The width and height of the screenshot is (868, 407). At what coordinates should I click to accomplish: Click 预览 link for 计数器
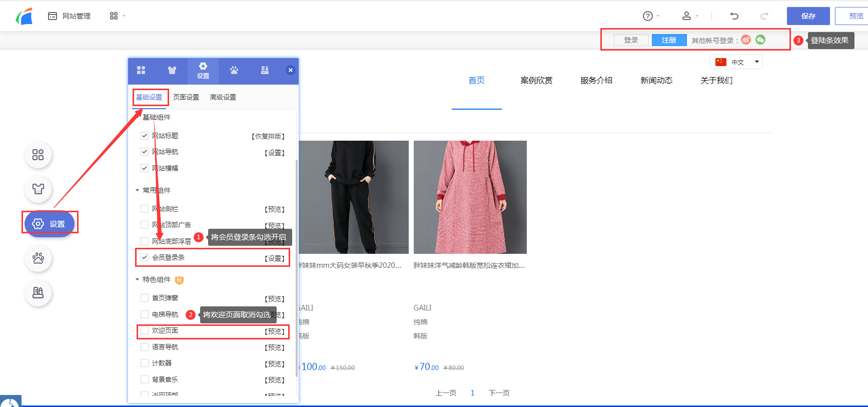pyautogui.click(x=275, y=364)
